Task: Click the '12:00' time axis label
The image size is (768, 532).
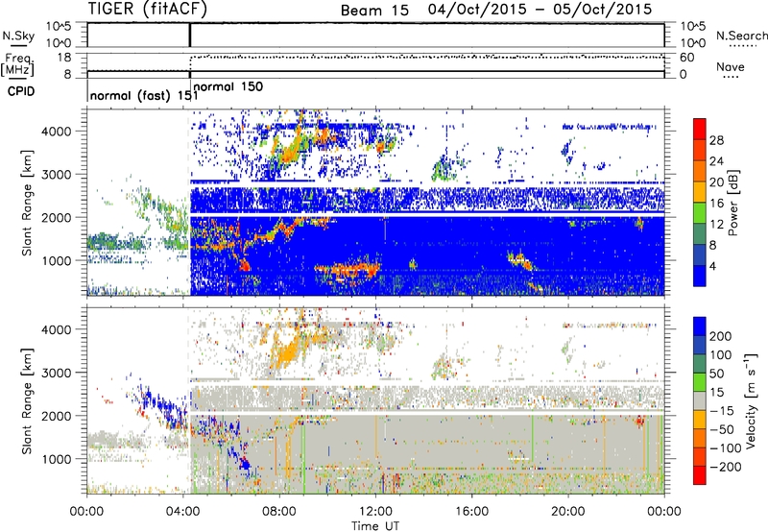Action: [375, 512]
